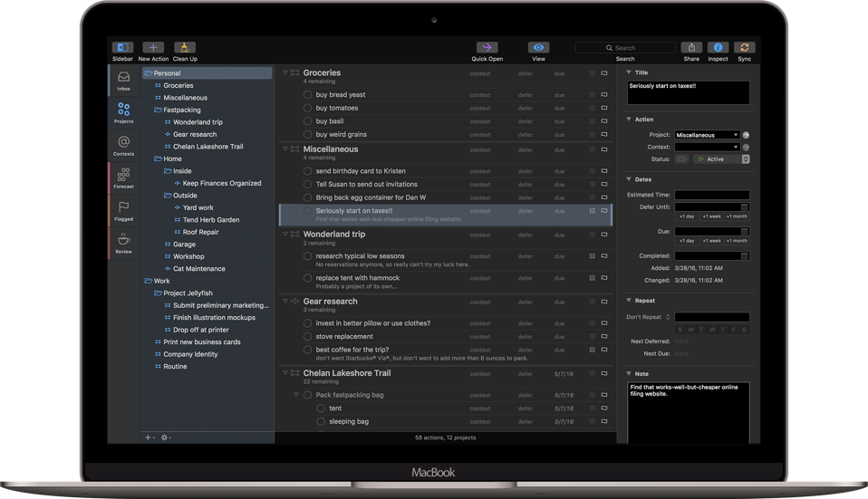
Task: Complete the 'tent' action
Action: [321, 408]
